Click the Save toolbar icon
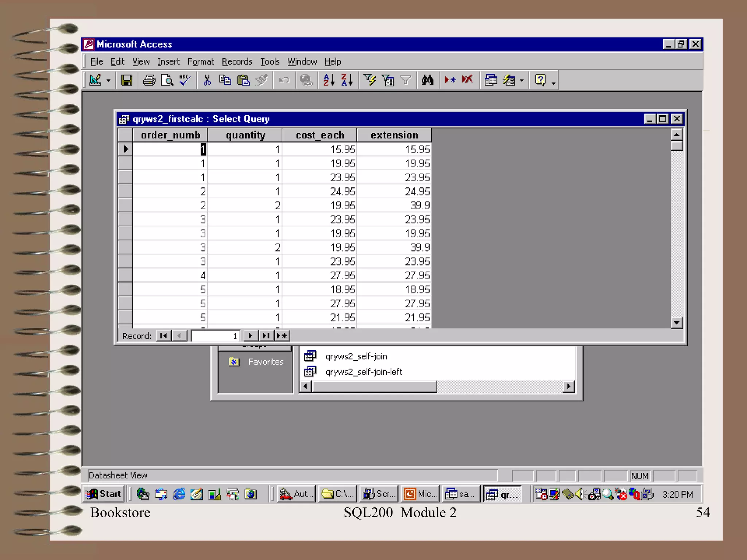The image size is (747, 560). click(x=127, y=80)
